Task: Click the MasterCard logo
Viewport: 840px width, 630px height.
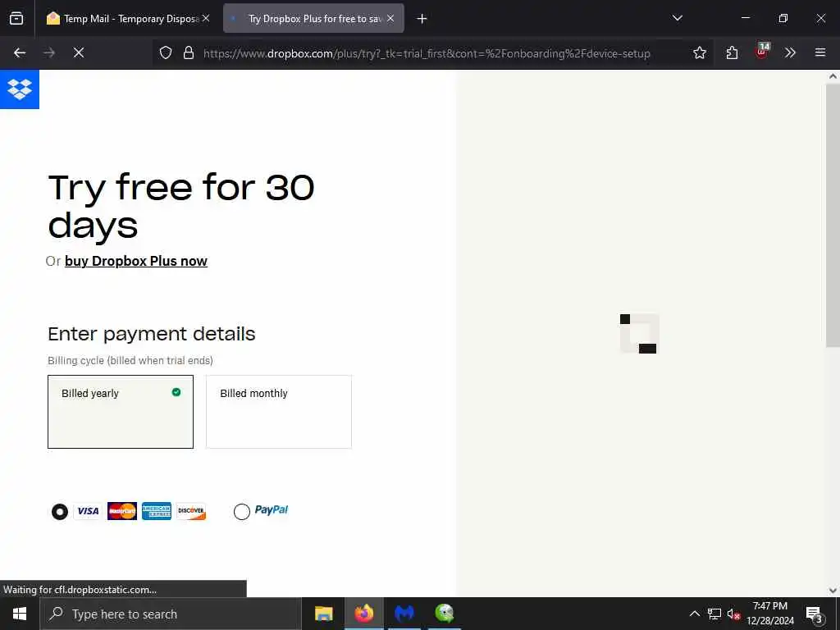Action: click(122, 511)
